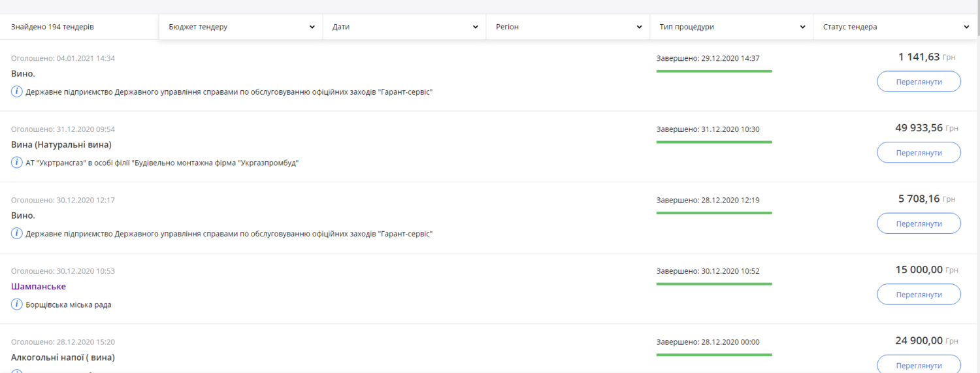This screenshot has height=373, width=980.
Task: Click the Знайдено 194 тендерів text
Action: 52,27
